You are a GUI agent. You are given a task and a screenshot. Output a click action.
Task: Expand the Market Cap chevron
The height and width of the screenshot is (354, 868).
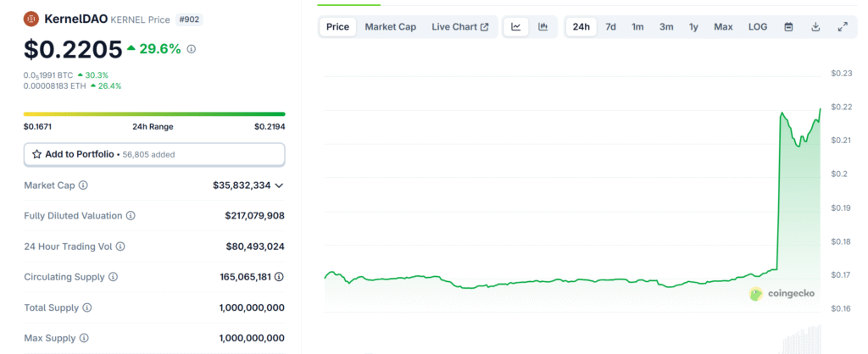click(279, 185)
